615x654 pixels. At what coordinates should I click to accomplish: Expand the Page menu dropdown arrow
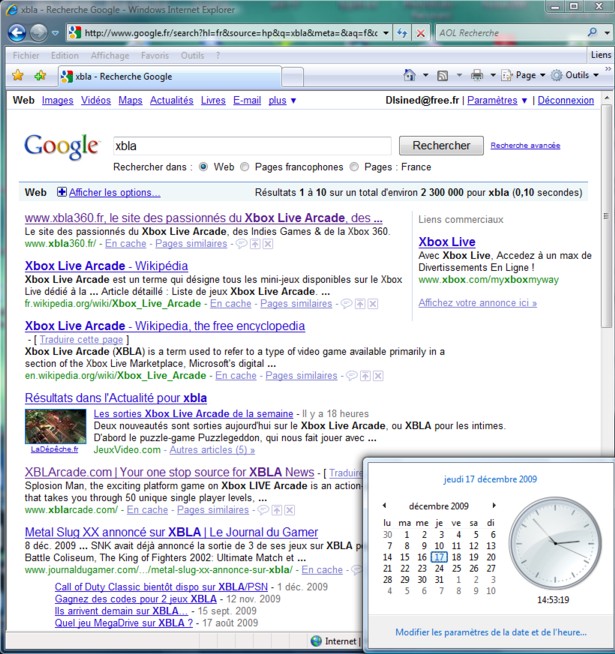pos(542,75)
